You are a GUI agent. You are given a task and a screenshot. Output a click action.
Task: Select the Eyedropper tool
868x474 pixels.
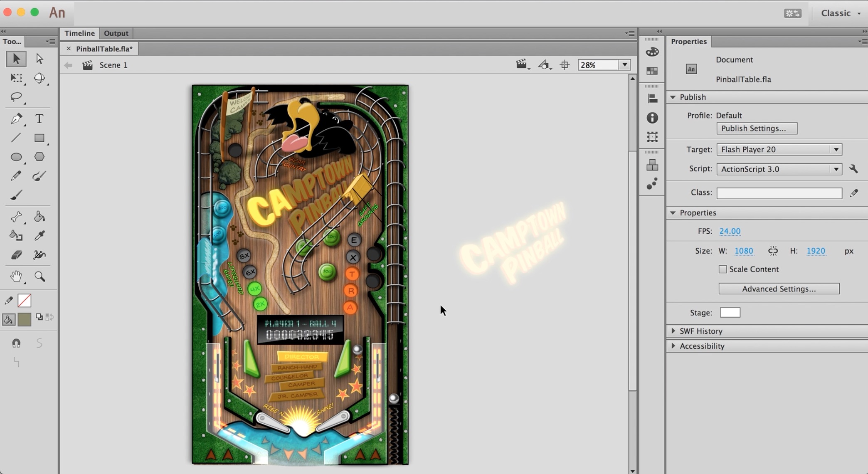[x=39, y=236]
